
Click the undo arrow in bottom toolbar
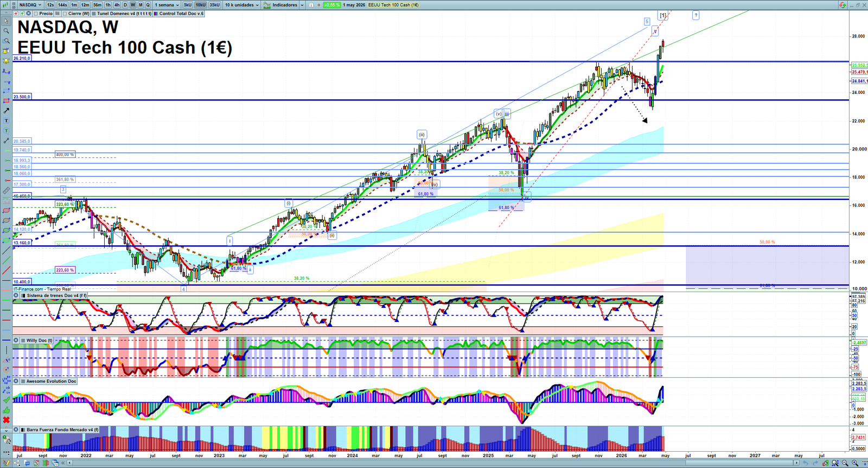pyautogui.click(x=806, y=463)
